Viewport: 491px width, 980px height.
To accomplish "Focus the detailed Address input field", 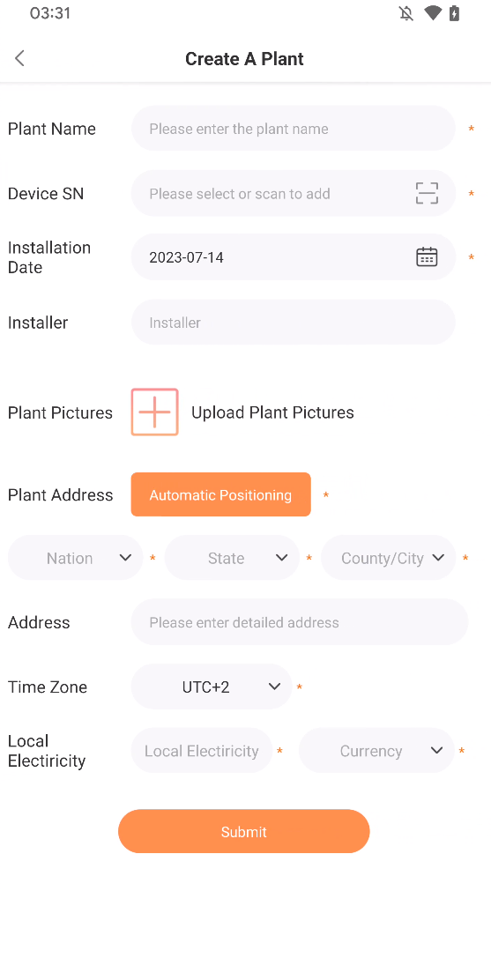I will 299,622.
